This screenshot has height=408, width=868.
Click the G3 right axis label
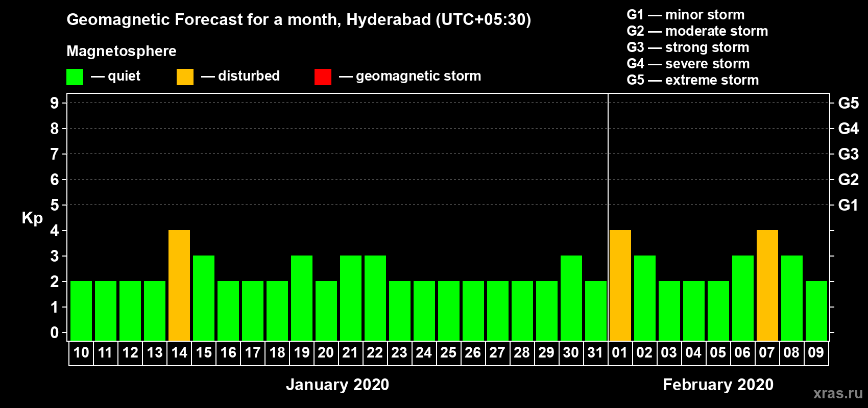tap(849, 154)
